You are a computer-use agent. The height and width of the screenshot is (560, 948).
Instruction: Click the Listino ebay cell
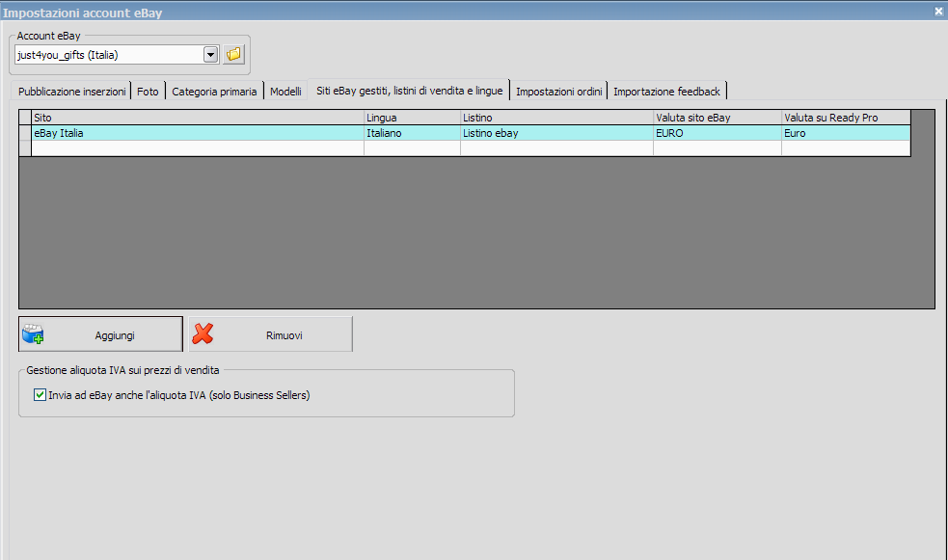coord(556,133)
